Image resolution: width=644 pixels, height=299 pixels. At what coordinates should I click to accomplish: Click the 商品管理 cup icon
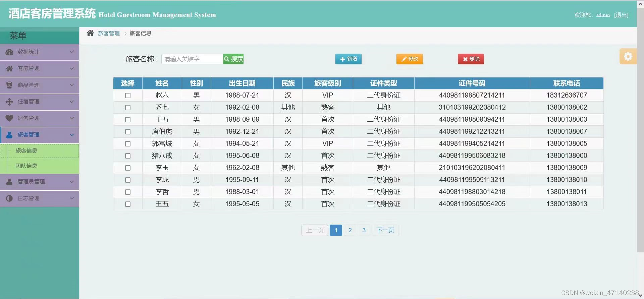click(9, 85)
